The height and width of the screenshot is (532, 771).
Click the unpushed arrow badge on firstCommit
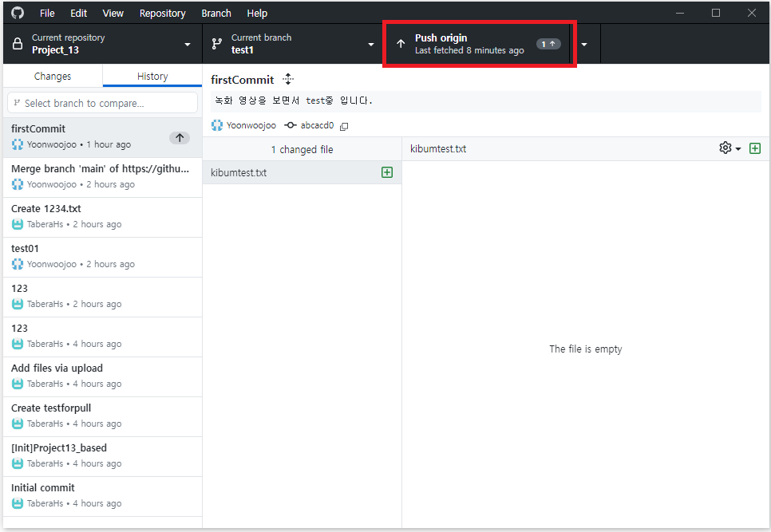(x=180, y=137)
